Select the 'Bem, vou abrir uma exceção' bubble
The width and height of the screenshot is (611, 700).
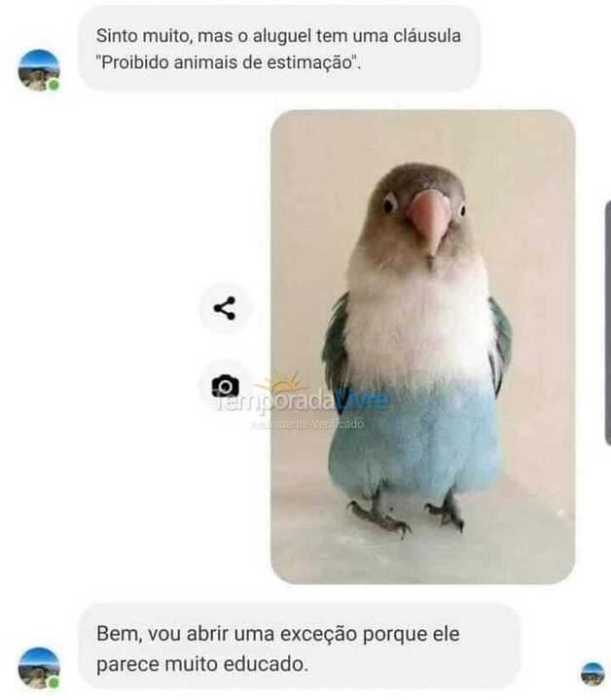click(x=300, y=648)
